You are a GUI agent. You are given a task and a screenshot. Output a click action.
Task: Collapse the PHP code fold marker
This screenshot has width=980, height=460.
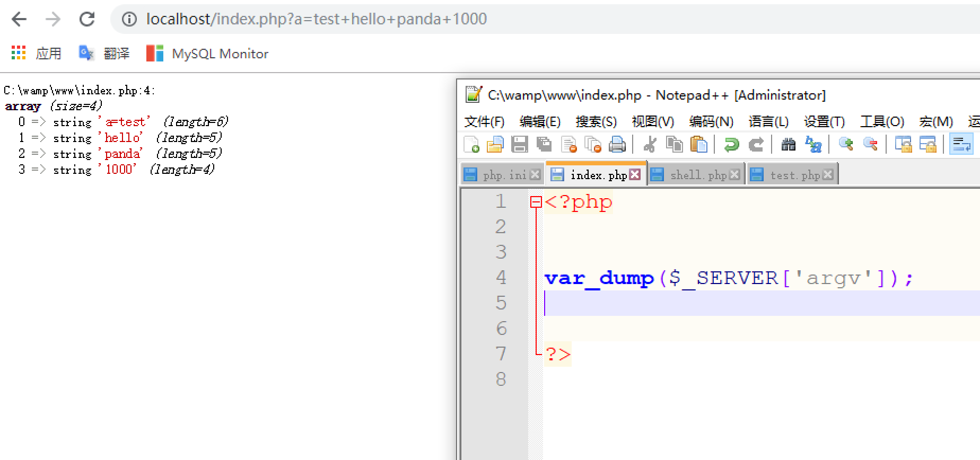click(x=536, y=202)
